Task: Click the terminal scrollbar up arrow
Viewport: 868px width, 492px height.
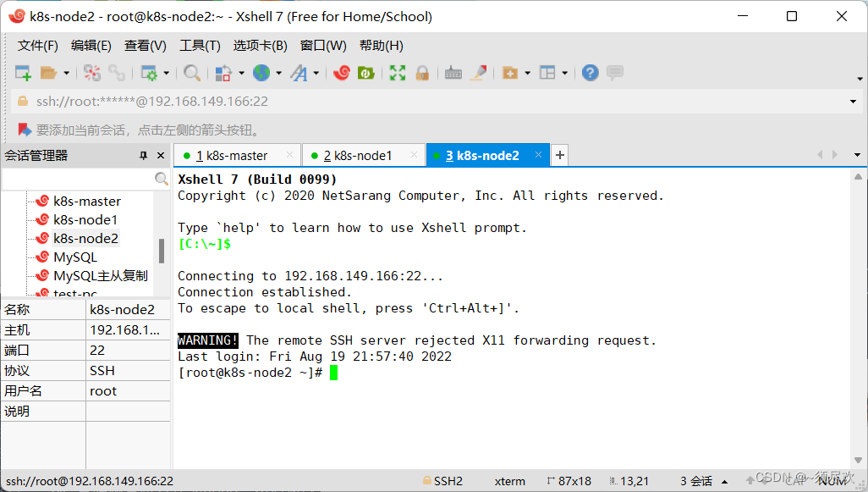Action: [x=858, y=177]
